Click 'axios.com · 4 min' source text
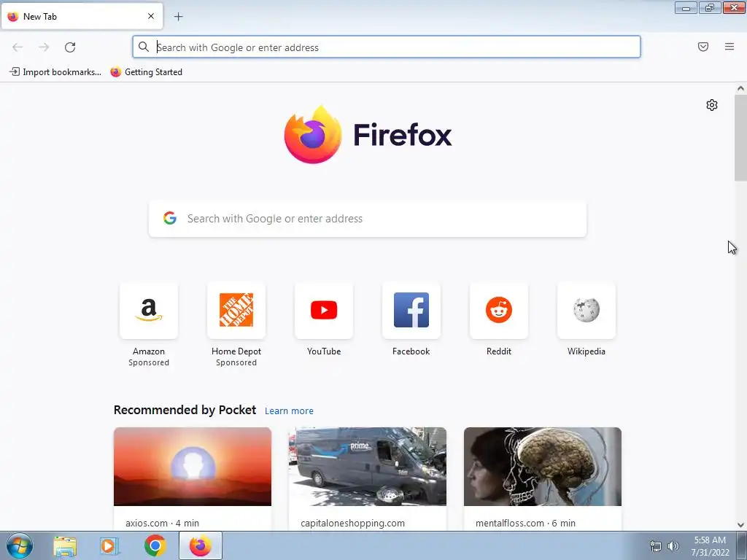The image size is (747, 560). point(162,523)
